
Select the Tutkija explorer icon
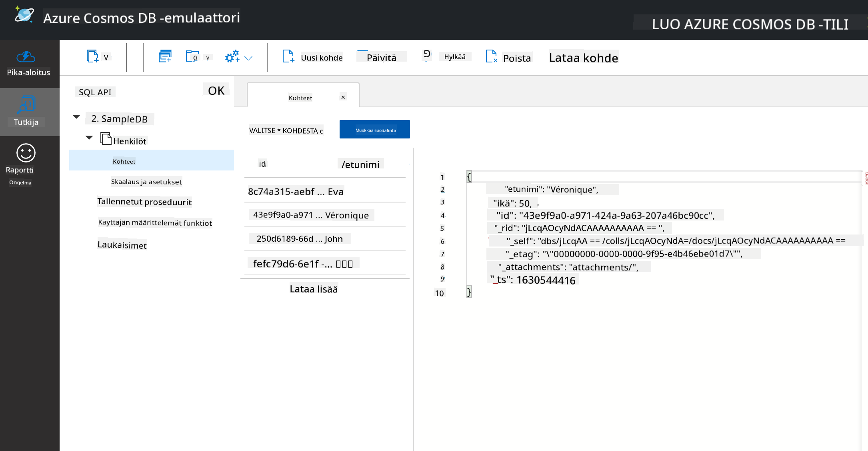point(26,105)
